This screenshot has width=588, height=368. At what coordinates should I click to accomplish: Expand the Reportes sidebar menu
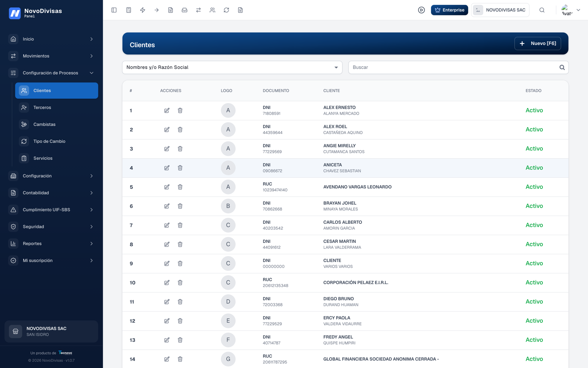tap(51, 244)
